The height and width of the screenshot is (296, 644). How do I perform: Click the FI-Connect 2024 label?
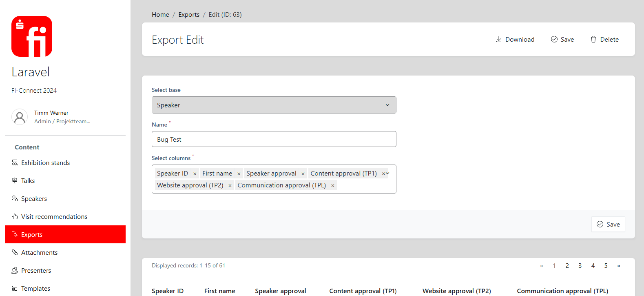point(34,91)
